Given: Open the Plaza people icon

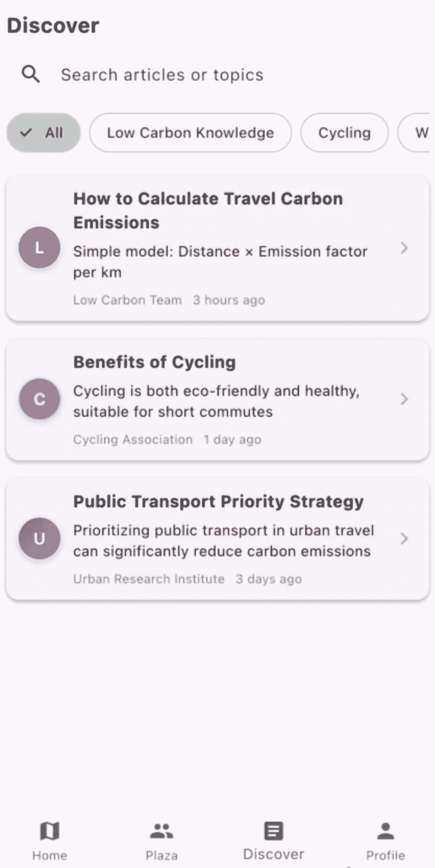Looking at the screenshot, I should coord(162,831).
